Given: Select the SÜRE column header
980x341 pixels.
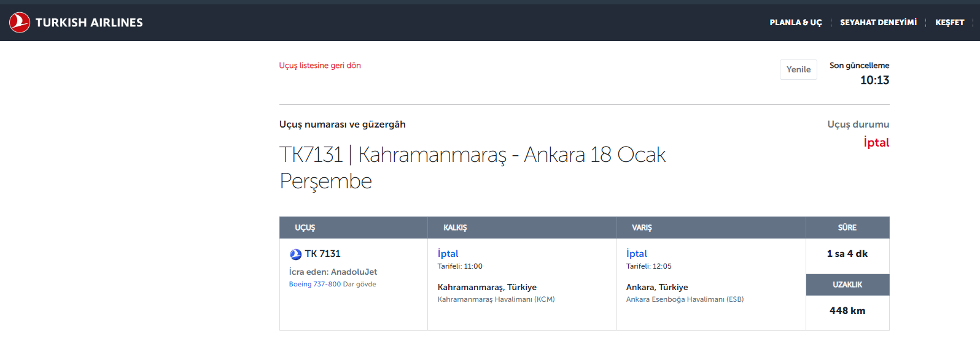Looking at the screenshot, I should pyautogui.click(x=847, y=228).
